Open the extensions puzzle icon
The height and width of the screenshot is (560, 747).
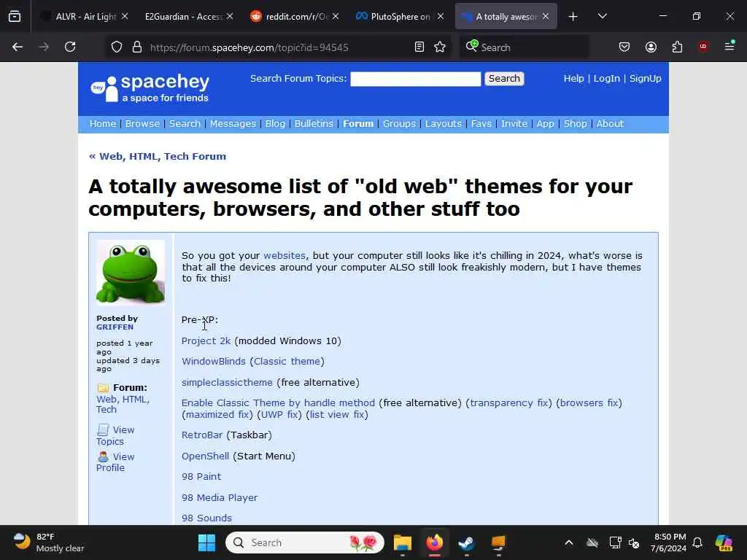677,47
